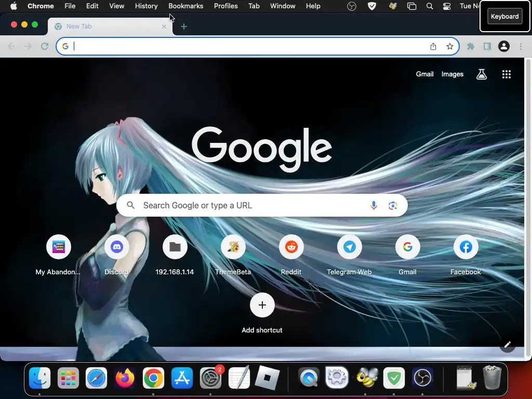This screenshot has height=399, width=532.
Task: Open the View menu
Action: 116,6
